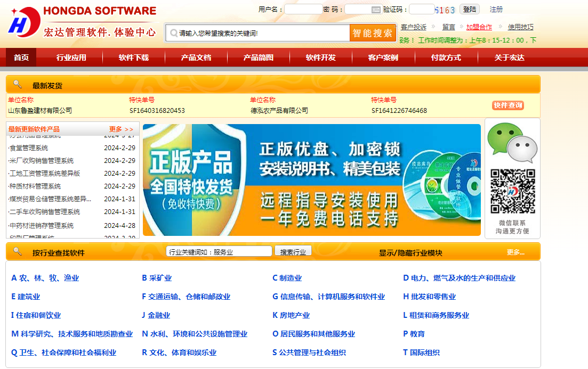Click the WeChat QR code image

tap(512, 191)
